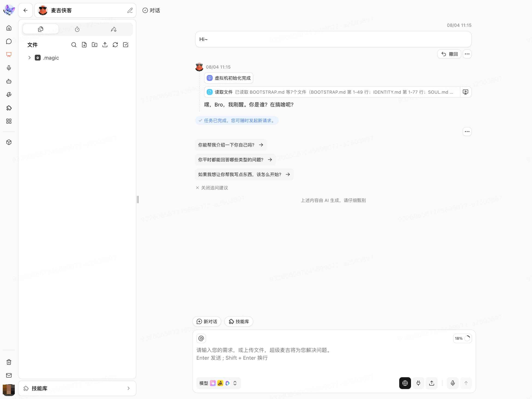Viewport: 532px width, 399px height.
Task: Search files with the magnifier icon
Action: coord(74,45)
